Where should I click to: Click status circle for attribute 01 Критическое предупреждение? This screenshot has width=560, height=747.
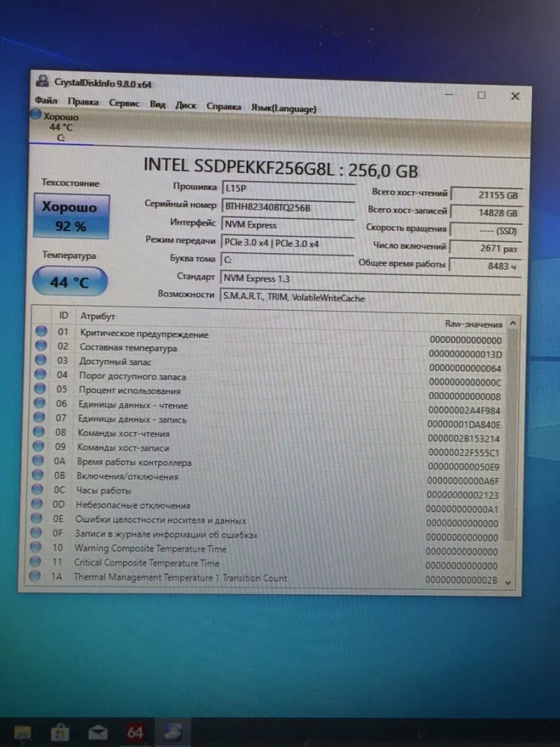pos(41,330)
